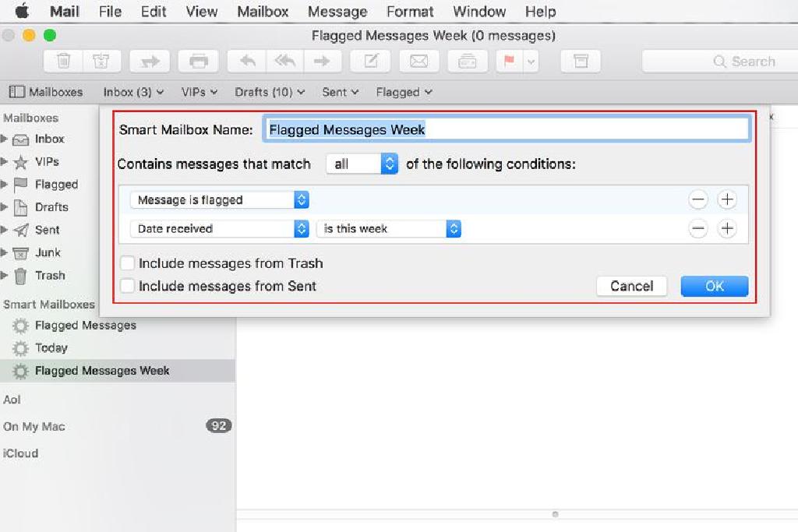
Task: Open the Today smart mailbox
Action: [51, 348]
